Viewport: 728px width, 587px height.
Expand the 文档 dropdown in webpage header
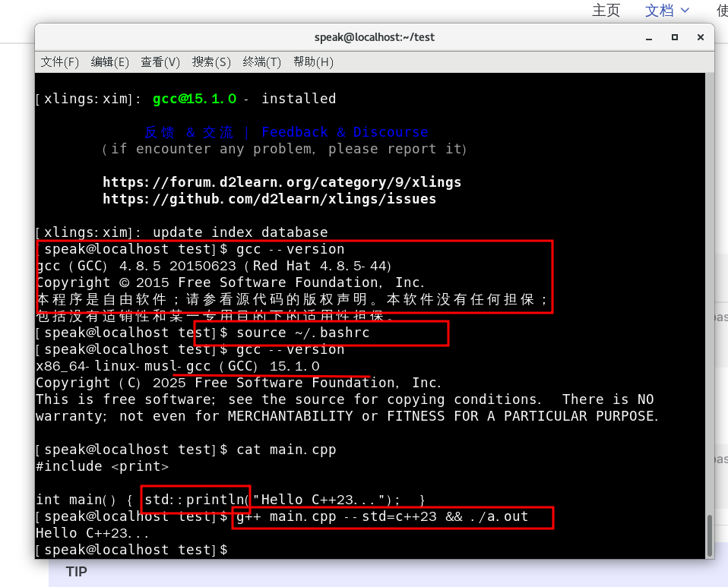click(x=666, y=10)
